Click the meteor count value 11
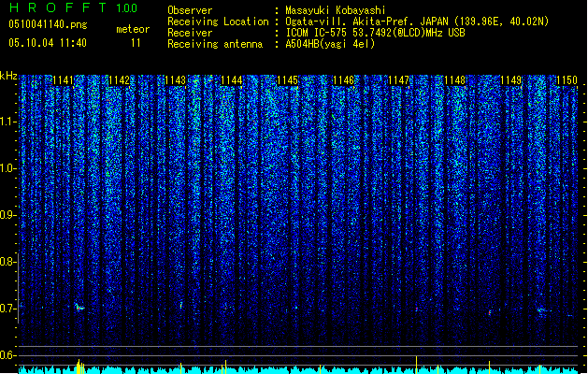Screen dimensions: 588x374 (x=136, y=43)
